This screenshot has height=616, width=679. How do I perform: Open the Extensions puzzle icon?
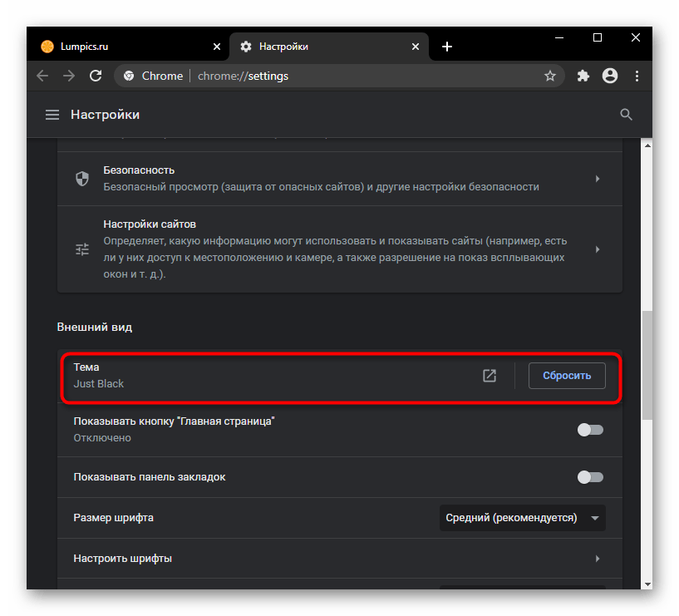coord(583,76)
